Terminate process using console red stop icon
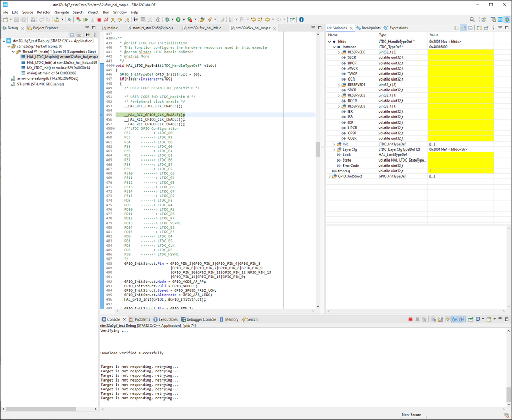Screen dimensions: 512x420 (410, 319)
